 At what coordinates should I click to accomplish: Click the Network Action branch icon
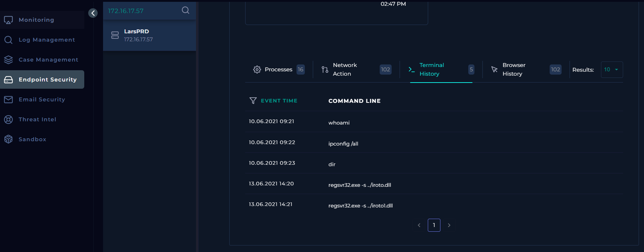coord(325,70)
